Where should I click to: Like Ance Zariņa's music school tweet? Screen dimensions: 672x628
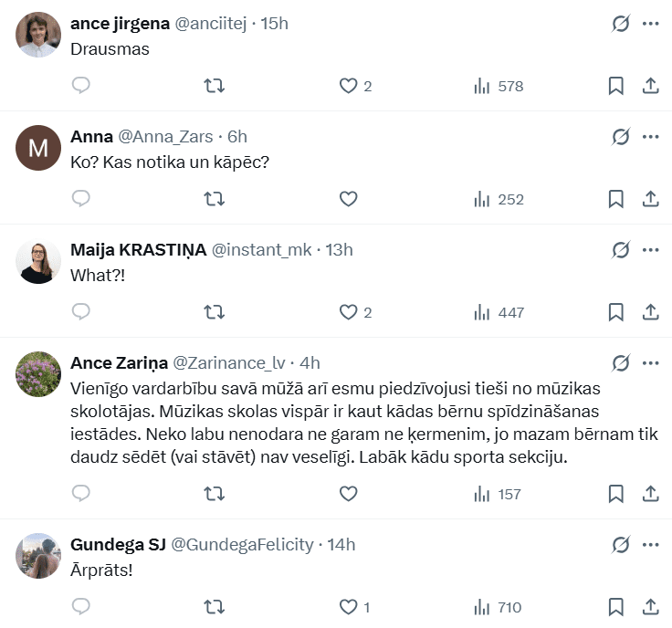(348, 494)
